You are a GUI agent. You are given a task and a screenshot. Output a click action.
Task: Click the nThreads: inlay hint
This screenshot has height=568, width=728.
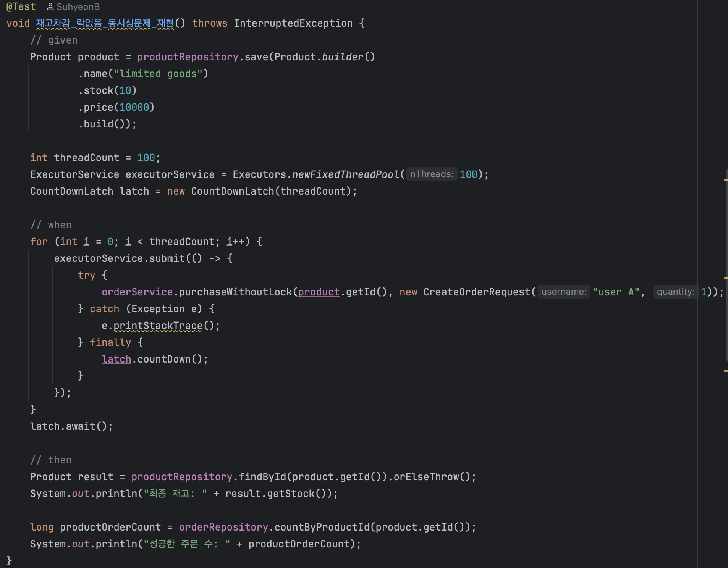(x=432, y=174)
